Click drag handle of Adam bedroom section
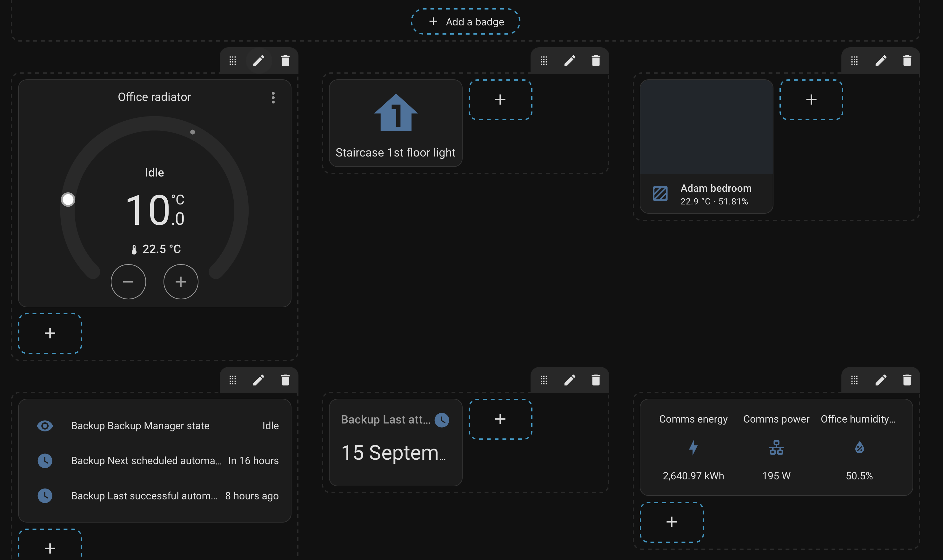The height and width of the screenshot is (560, 943). click(854, 61)
